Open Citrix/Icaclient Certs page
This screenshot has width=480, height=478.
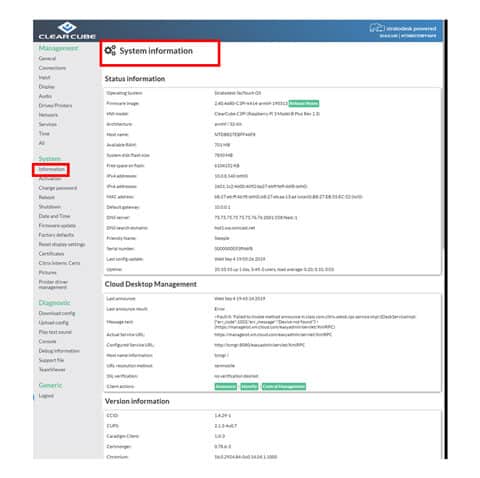tap(59, 263)
